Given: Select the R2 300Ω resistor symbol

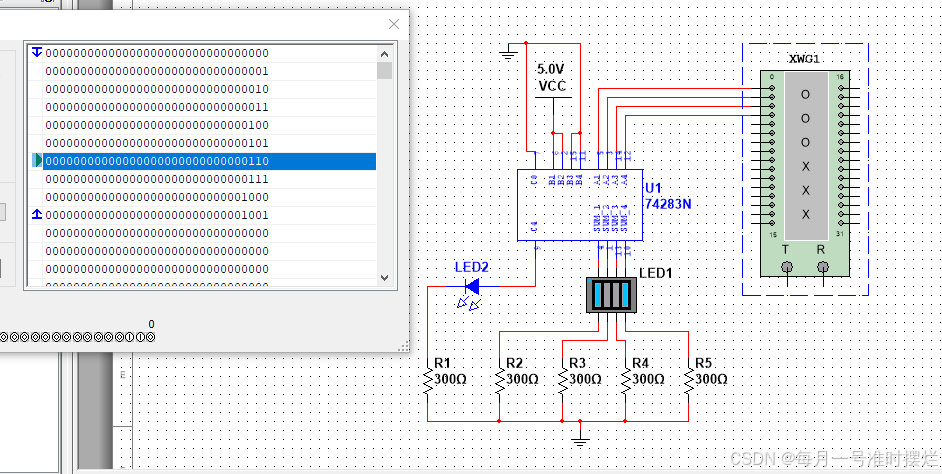Looking at the screenshot, I should coord(499,381).
